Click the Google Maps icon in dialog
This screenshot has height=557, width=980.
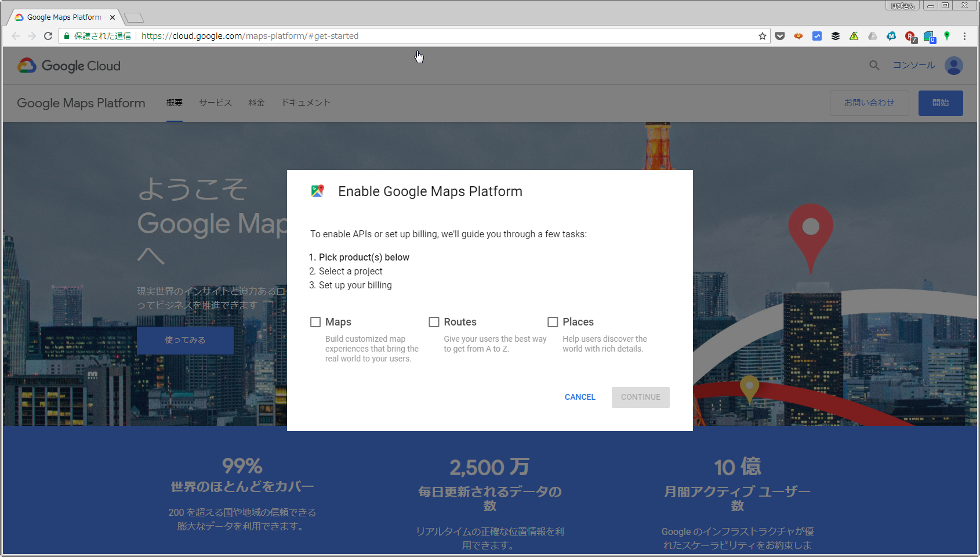pos(317,191)
